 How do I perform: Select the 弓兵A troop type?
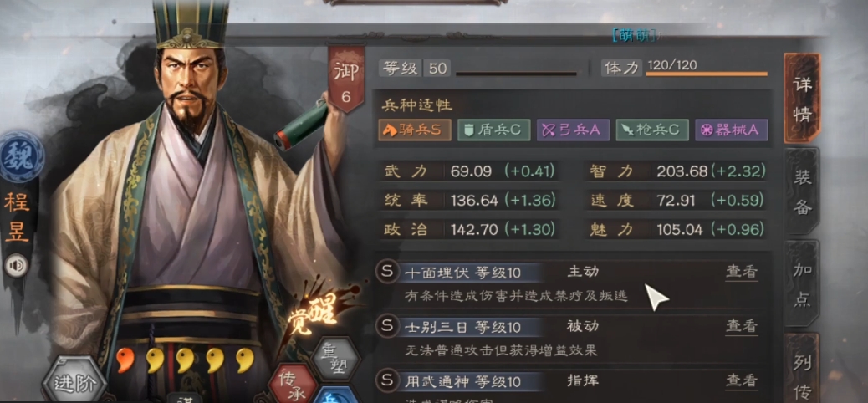(x=573, y=130)
